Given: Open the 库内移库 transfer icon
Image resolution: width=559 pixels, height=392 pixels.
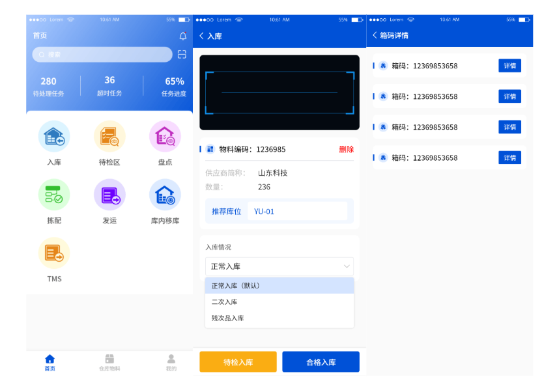Looking at the screenshot, I should 165,195.
